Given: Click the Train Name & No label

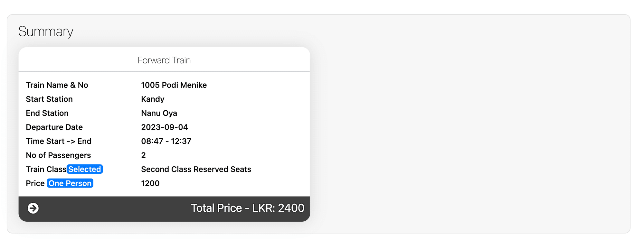Looking at the screenshot, I should pos(57,85).
